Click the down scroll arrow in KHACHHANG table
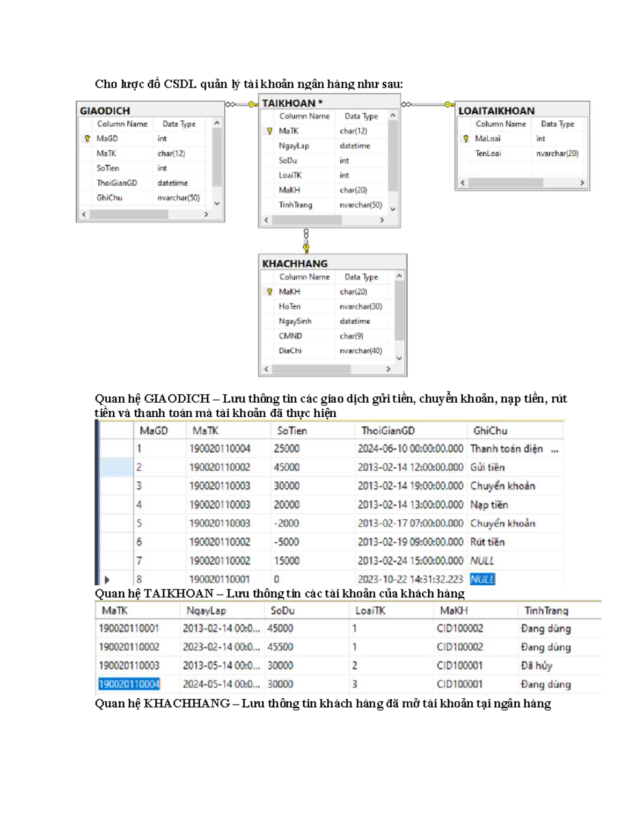Screen dimensions: 644x834 pyautogui.click(x=399, y=358)
